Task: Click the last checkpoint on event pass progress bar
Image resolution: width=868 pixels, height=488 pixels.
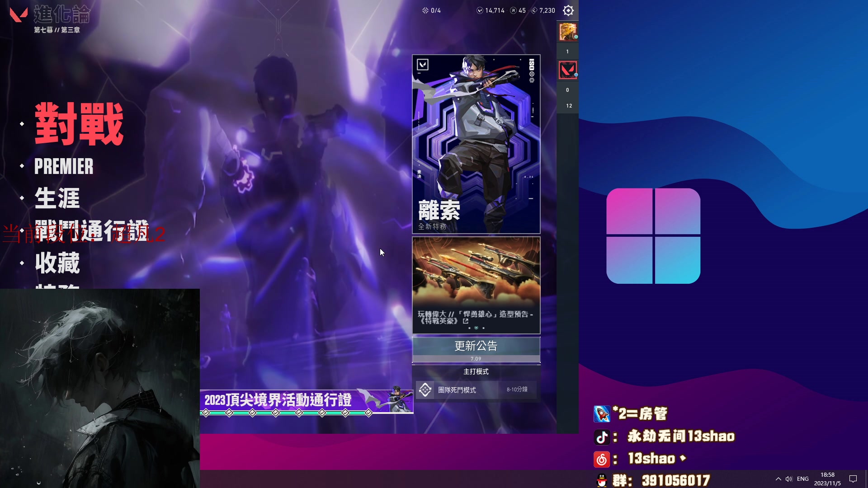Action: click(368, 413)
